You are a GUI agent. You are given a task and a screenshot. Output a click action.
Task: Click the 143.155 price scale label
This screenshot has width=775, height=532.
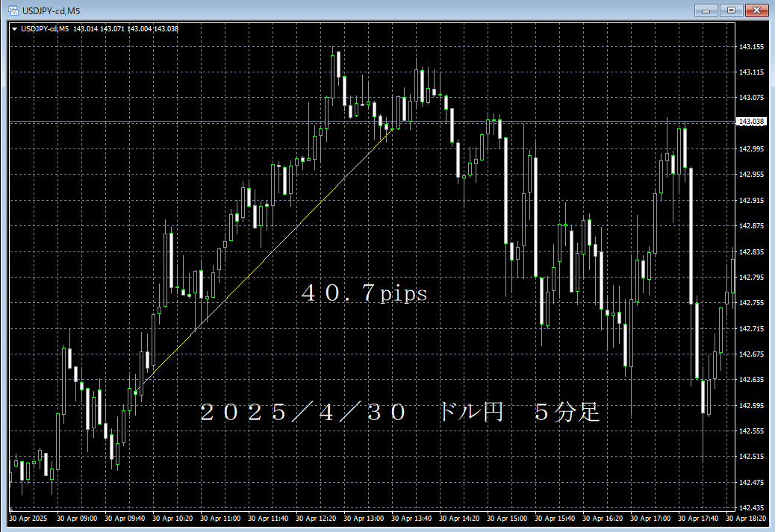751,47
